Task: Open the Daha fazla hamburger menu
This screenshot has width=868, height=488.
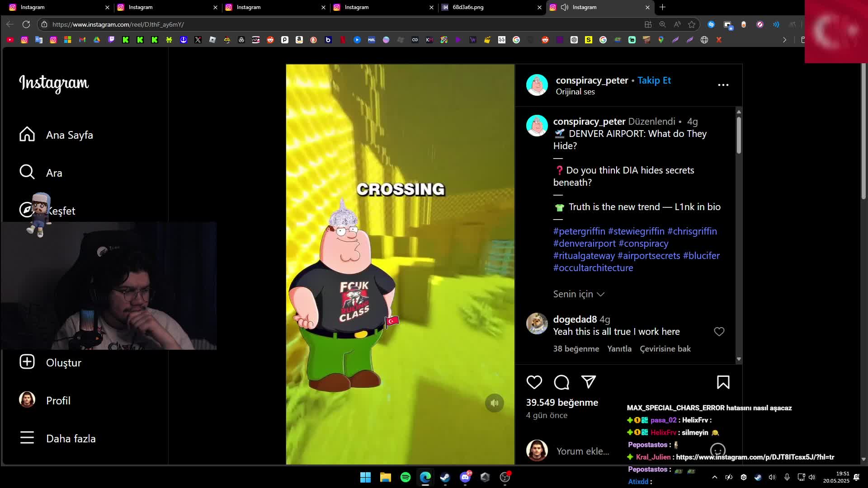Action: (27, 438)
